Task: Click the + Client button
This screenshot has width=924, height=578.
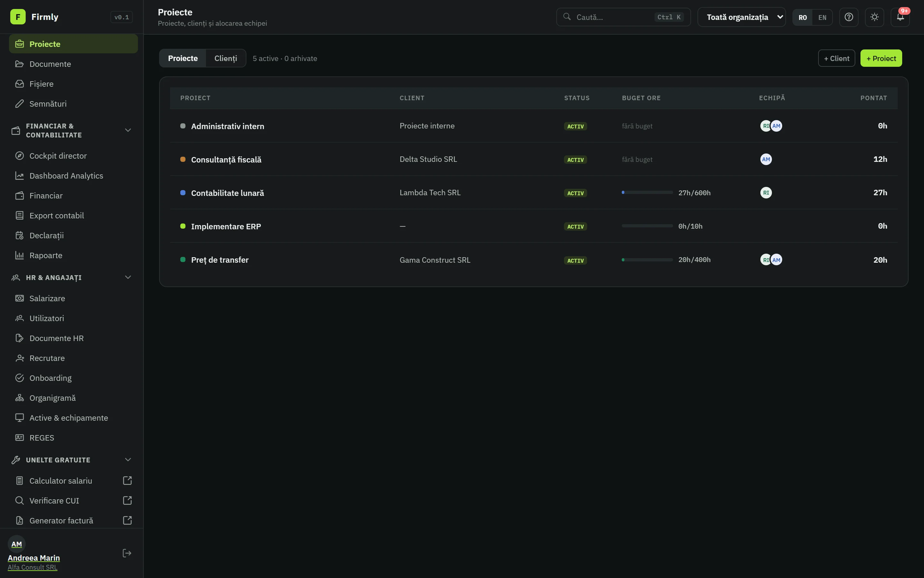Action: 836,58
